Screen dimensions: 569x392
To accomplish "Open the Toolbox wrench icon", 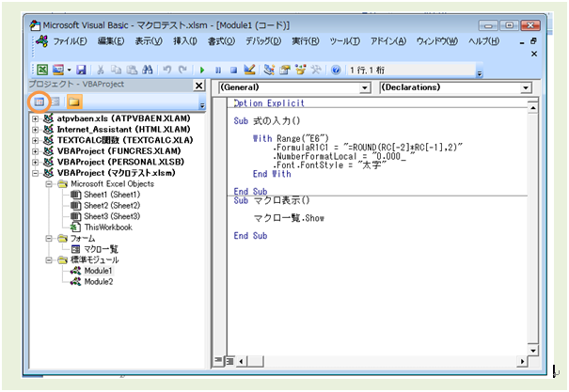I will (x=316, y=70).
